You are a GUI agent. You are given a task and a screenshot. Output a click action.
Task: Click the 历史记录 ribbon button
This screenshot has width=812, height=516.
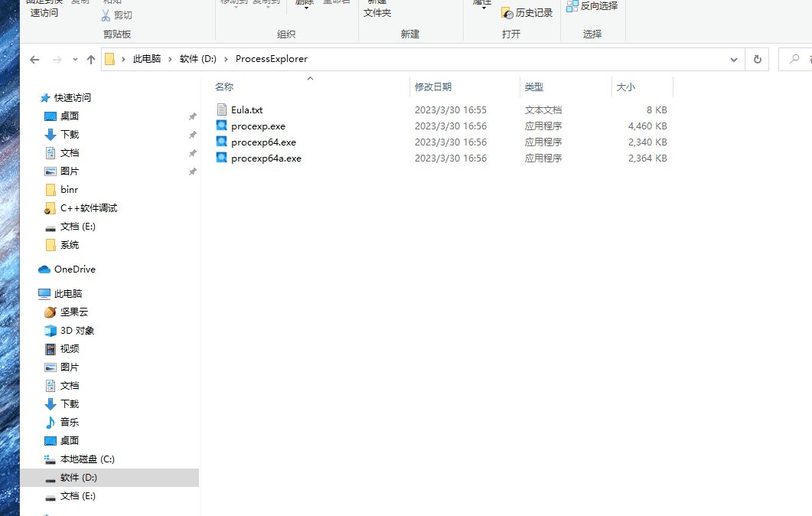(527, 13)
